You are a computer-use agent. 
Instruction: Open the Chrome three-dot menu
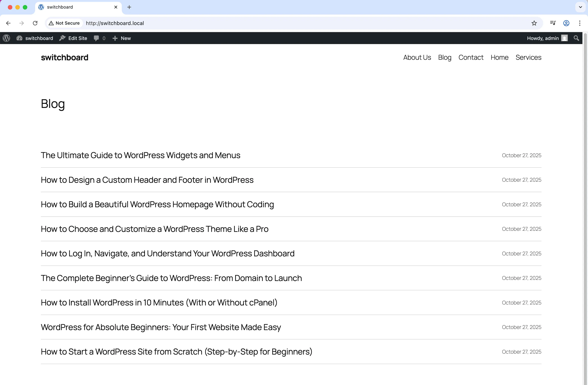click(580, 23)
